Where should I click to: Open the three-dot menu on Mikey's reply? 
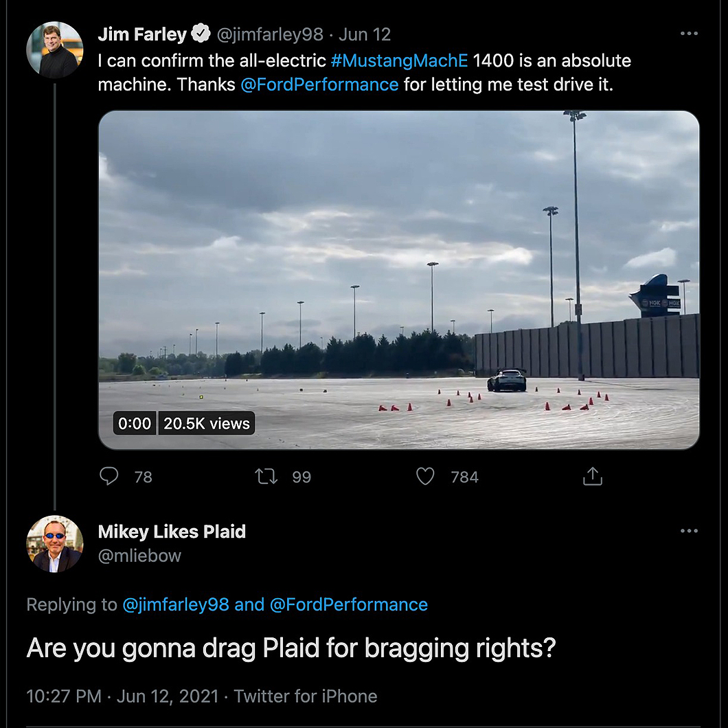coord(689,531)
